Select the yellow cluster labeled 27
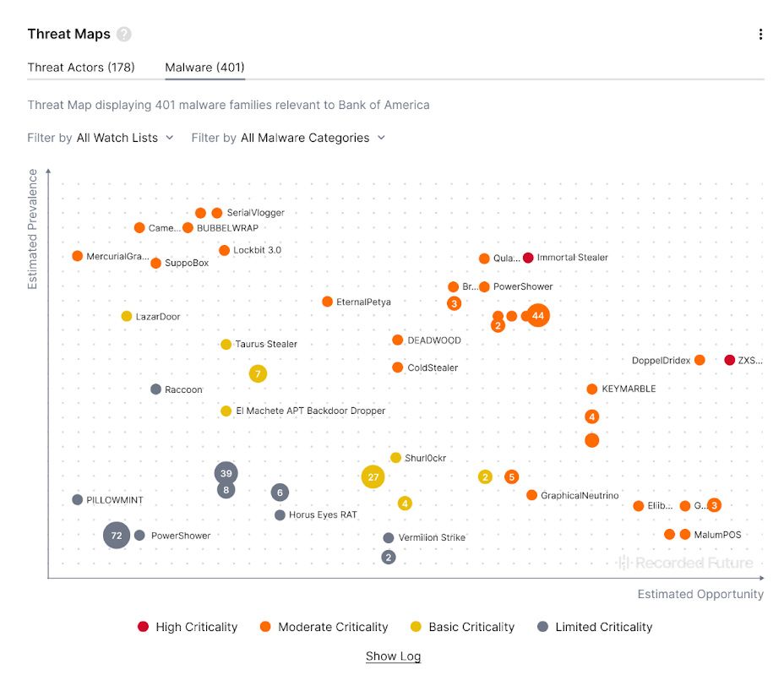This screenshot has width=784, height=686. (373, 477)
